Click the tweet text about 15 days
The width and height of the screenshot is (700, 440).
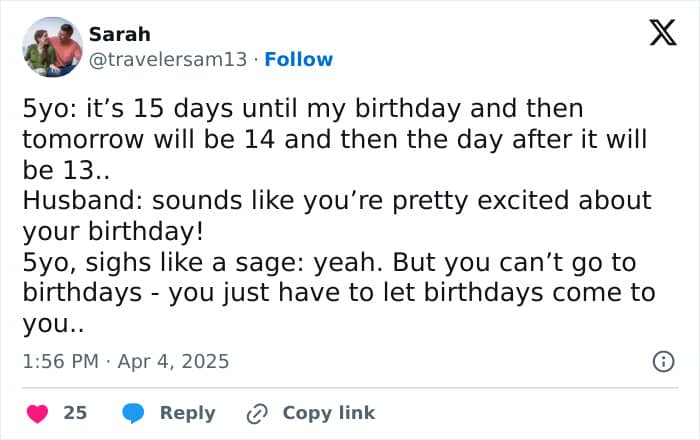303,108
